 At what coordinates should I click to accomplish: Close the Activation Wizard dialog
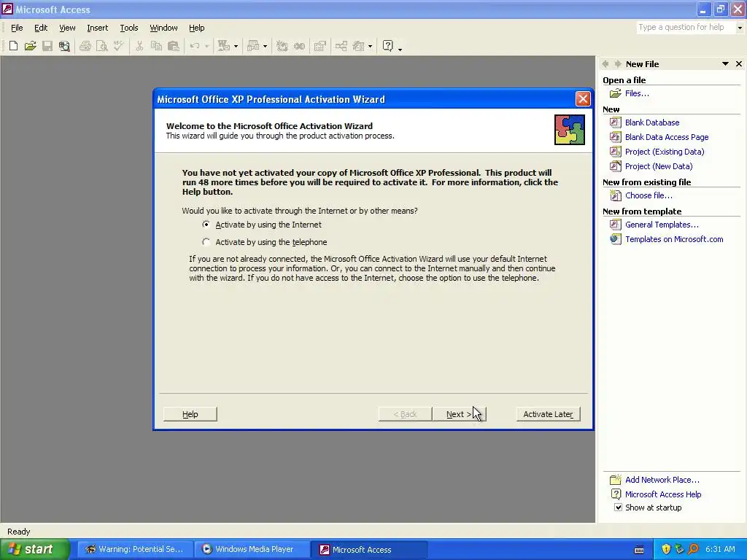point(583,98)
